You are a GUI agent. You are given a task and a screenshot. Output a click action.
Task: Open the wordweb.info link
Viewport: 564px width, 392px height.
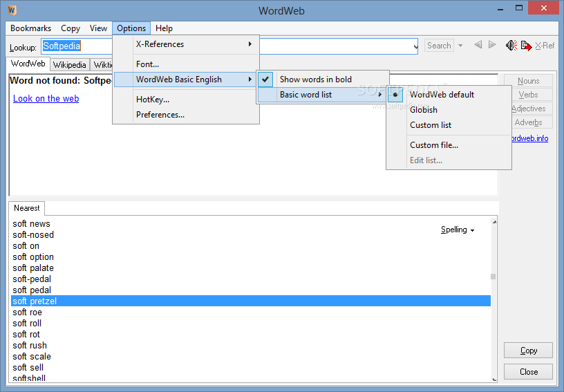530,138
